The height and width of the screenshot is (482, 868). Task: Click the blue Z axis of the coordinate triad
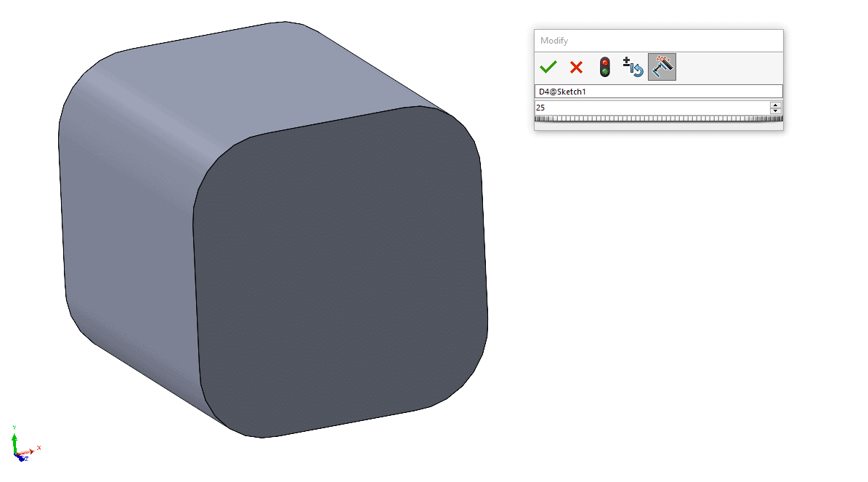20,458
